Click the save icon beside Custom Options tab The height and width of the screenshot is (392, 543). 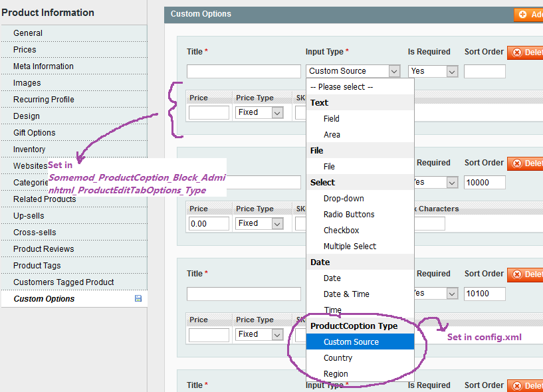tap(138, 299)
